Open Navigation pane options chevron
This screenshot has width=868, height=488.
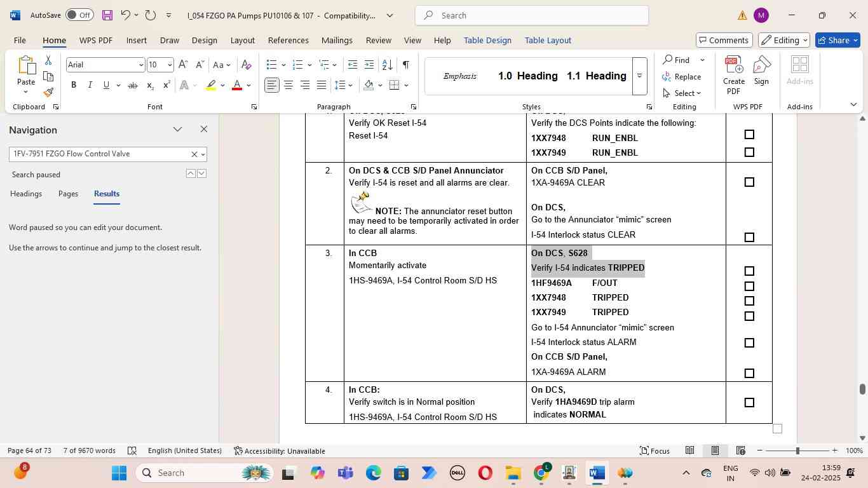(x=177, y=130)
